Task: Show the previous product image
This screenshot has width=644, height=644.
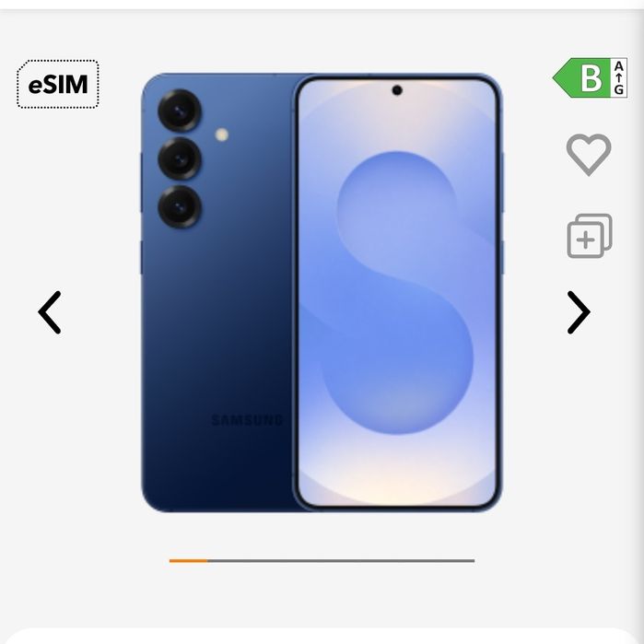Action: point(50,312)
